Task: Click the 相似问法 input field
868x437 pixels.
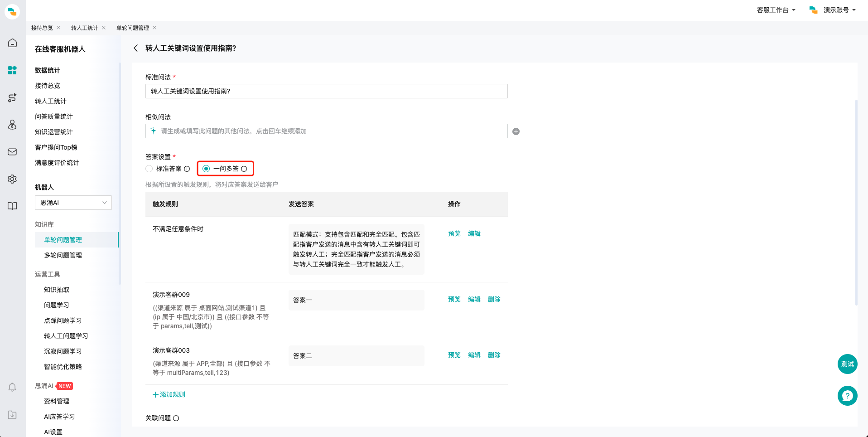Action: (x=326, y=131)
